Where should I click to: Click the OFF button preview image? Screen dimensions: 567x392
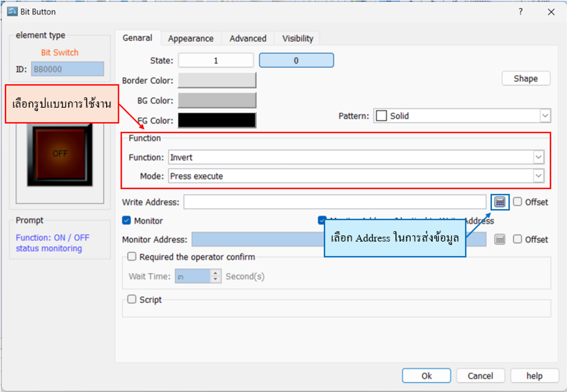pyautogui.click(x=60, y=154)
